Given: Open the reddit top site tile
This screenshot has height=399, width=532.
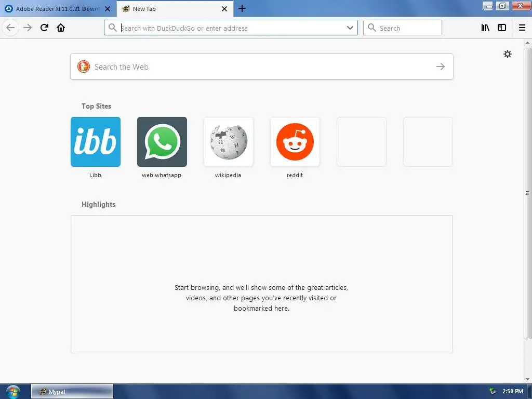Looking at the screenshot, I should tap(295, 142).
